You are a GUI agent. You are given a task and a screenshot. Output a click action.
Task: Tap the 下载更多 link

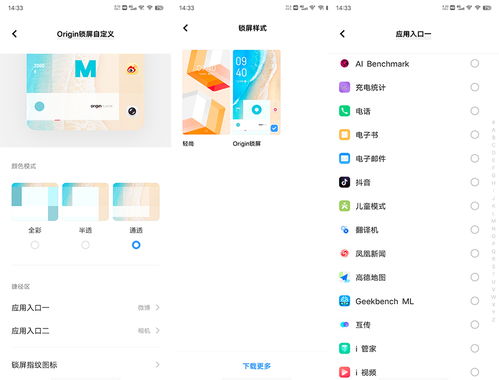click(257, 366)
